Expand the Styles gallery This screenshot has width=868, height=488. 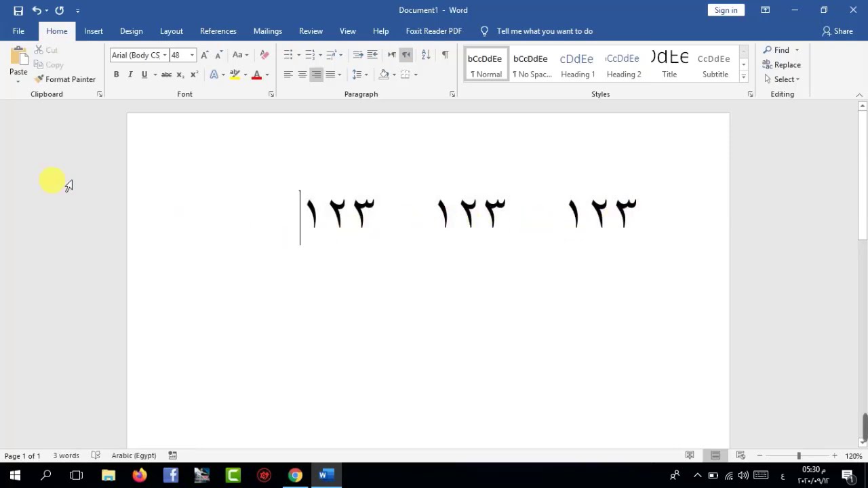point(744,77)
